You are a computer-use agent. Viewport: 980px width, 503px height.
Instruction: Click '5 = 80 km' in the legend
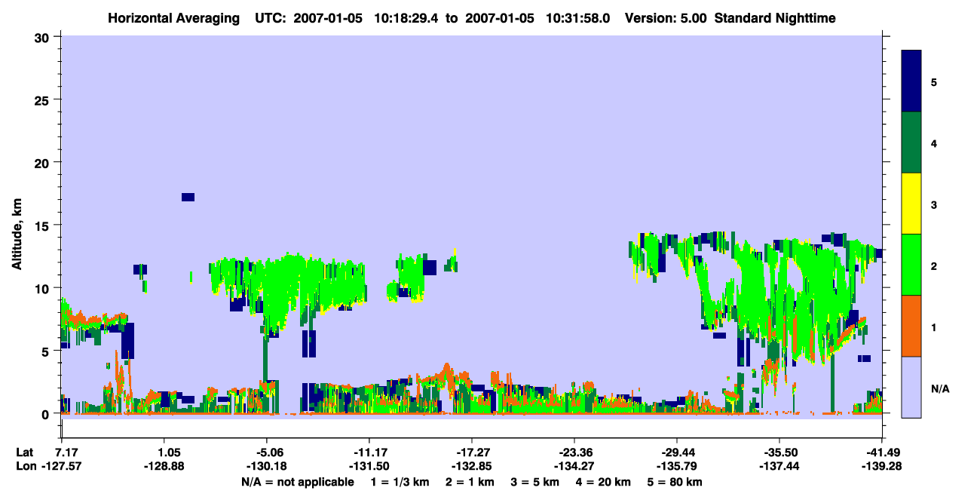675,482
